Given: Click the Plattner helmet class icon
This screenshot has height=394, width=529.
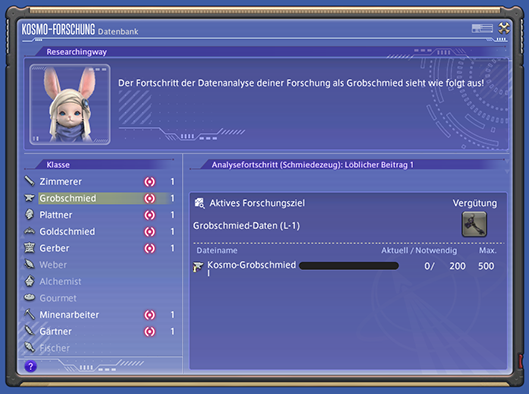Looking at the screenshot, I should click(29, 215).
